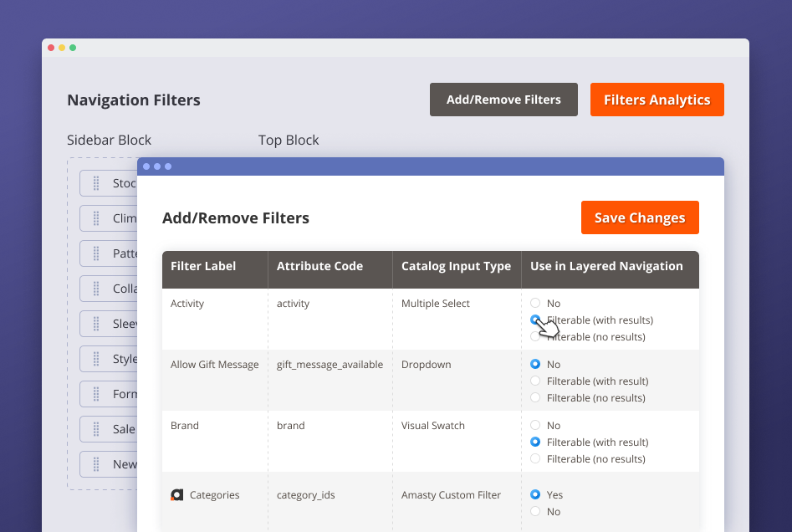Open the Filters Analytics panel
This screenshot has width=792, height=532.
[657, 99]
